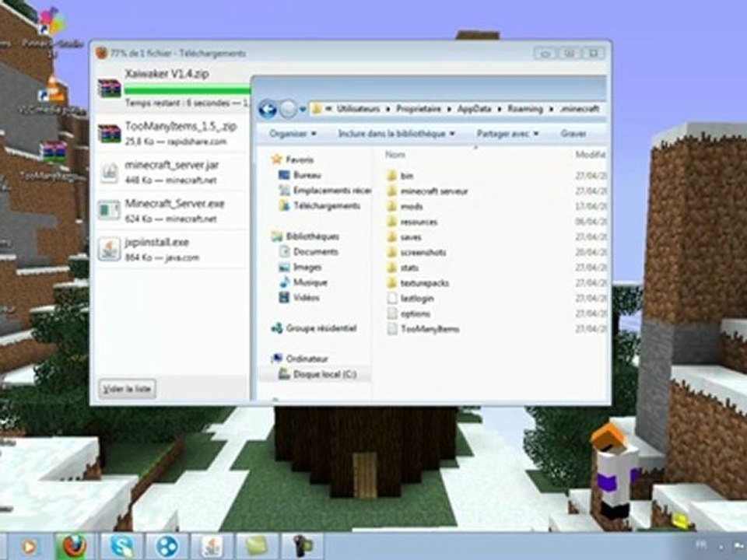Click the TooManyItems zip archive icon
The image size is (747, 560).
[110, 133]
